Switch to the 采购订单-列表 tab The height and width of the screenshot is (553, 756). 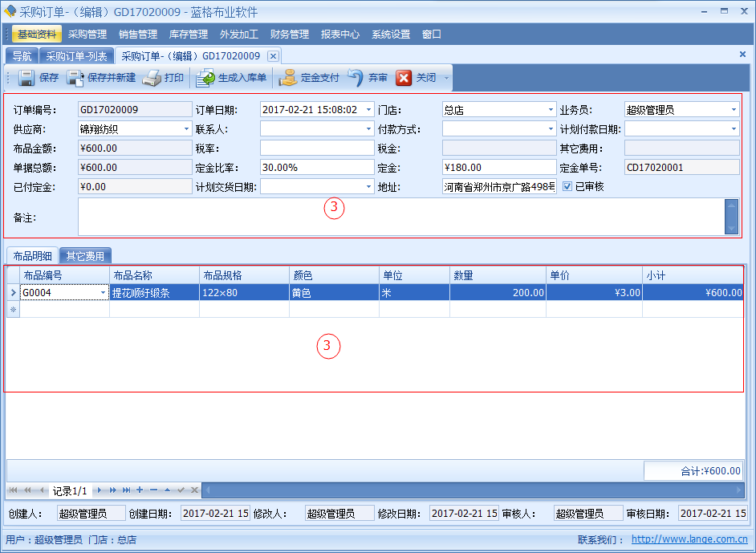76,56
